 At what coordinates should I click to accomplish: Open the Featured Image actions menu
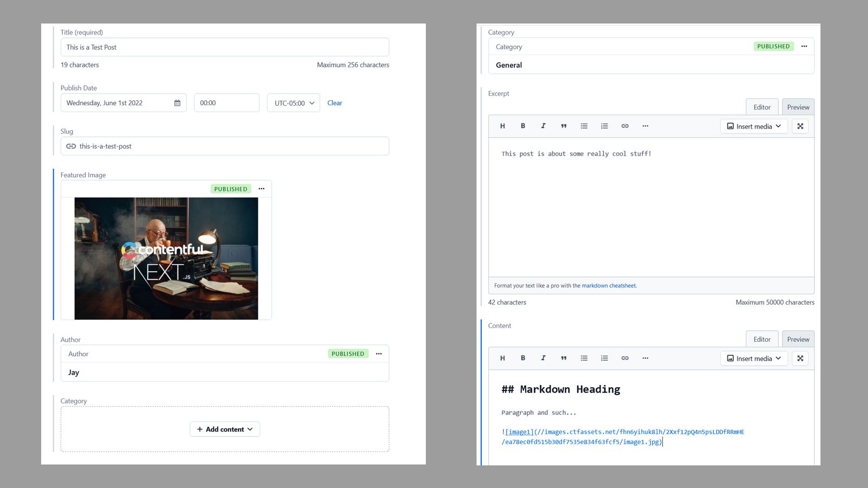(x=261, y=189)
